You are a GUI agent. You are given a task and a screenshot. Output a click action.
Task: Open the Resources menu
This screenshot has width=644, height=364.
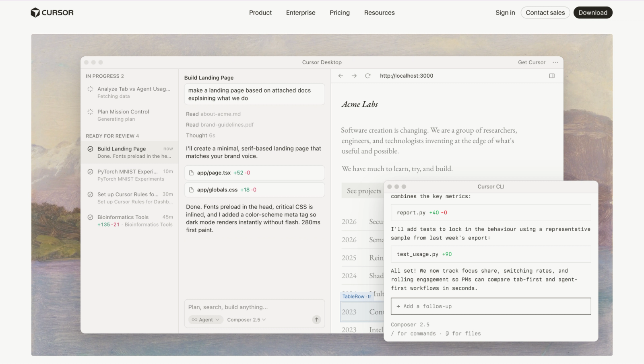pos(379,12)
